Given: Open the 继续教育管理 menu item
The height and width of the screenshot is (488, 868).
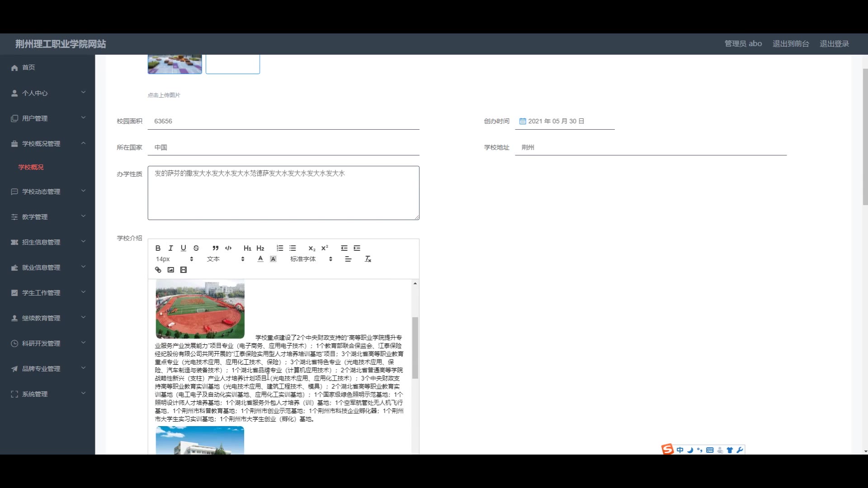Looking at the screenshot, I should (x=47, y=318).
